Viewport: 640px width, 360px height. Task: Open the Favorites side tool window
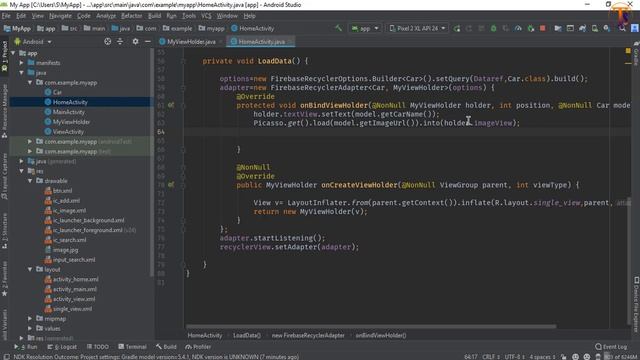[x=4, y=278]
